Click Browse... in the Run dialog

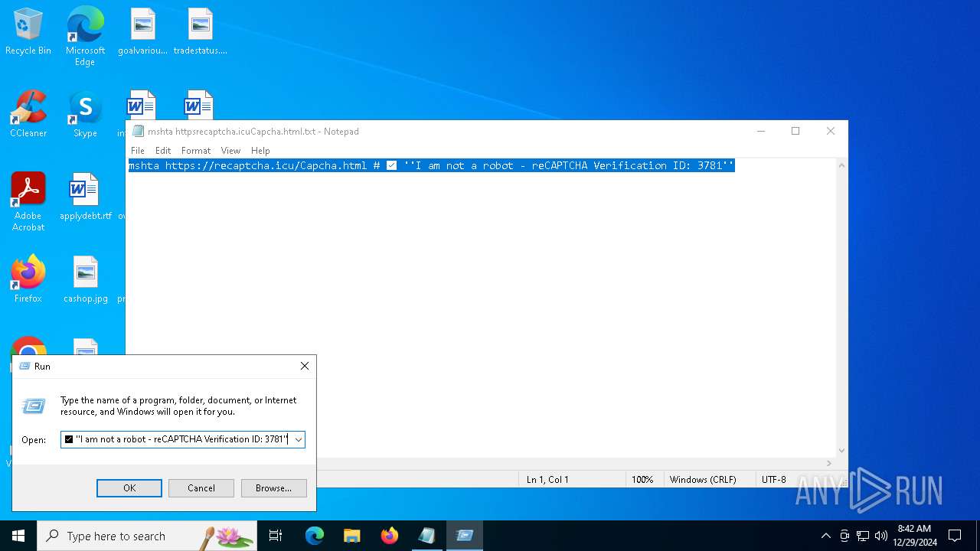273,488
